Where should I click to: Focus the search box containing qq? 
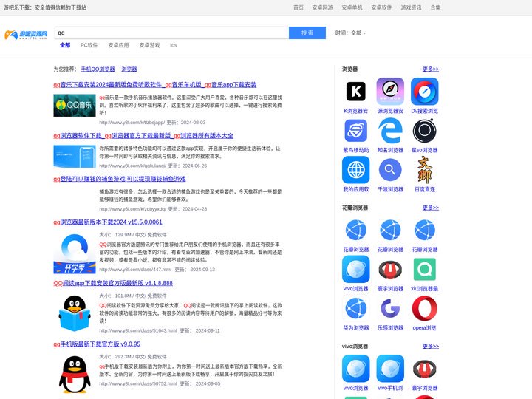(x=171, y=33)
